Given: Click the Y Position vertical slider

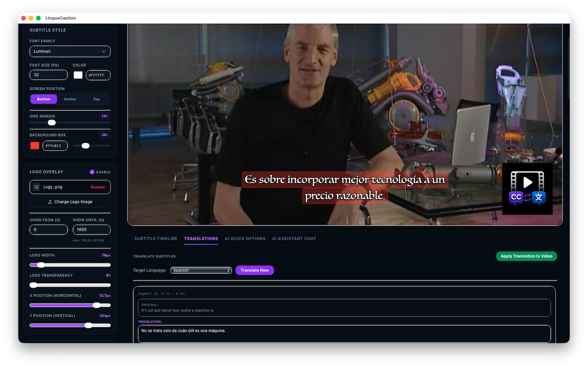Looking at the screenshot, I should point(70,325).
